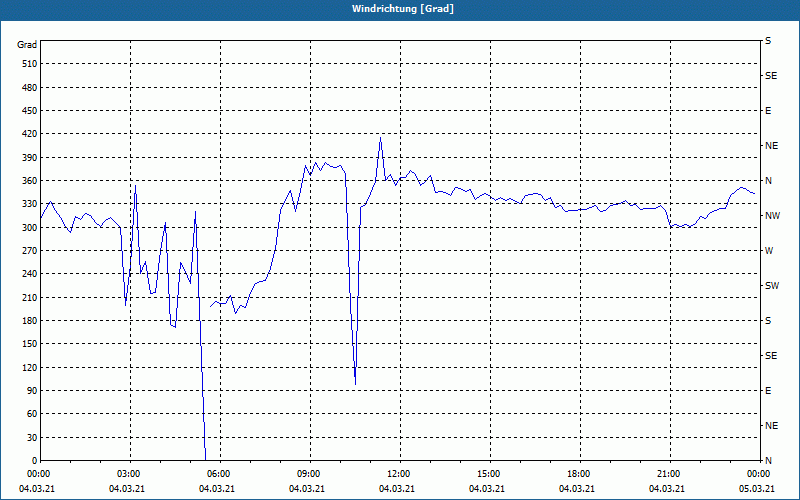Select the time label "18:00"
Screen dimensions: 800x500
[580, 474]
